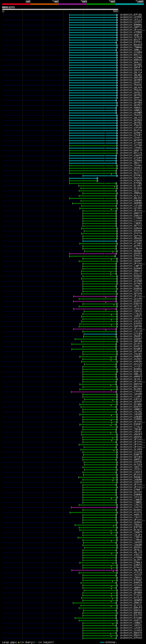Select label UniRef100_Q1CWQ0
This screenshot has width=146, height=644.
(x=131, y=404)
